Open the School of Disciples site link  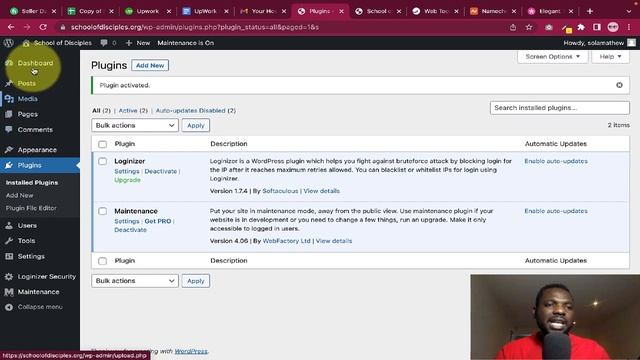(57, 43)
